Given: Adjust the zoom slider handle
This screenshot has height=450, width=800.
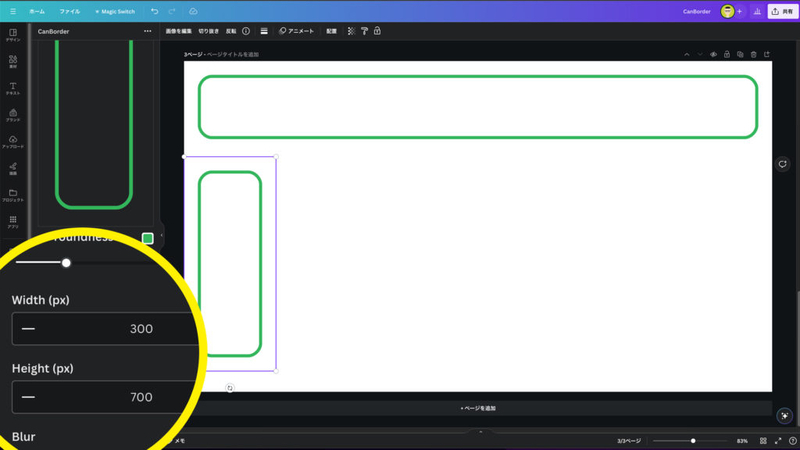Looking at the screenshot, I should [x=693, y=441].
